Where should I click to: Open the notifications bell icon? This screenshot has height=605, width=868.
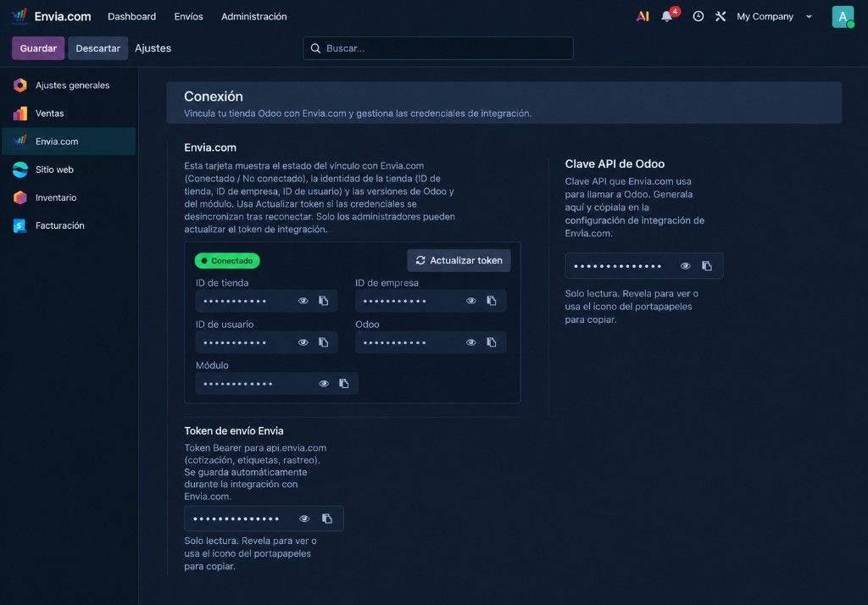667,17
